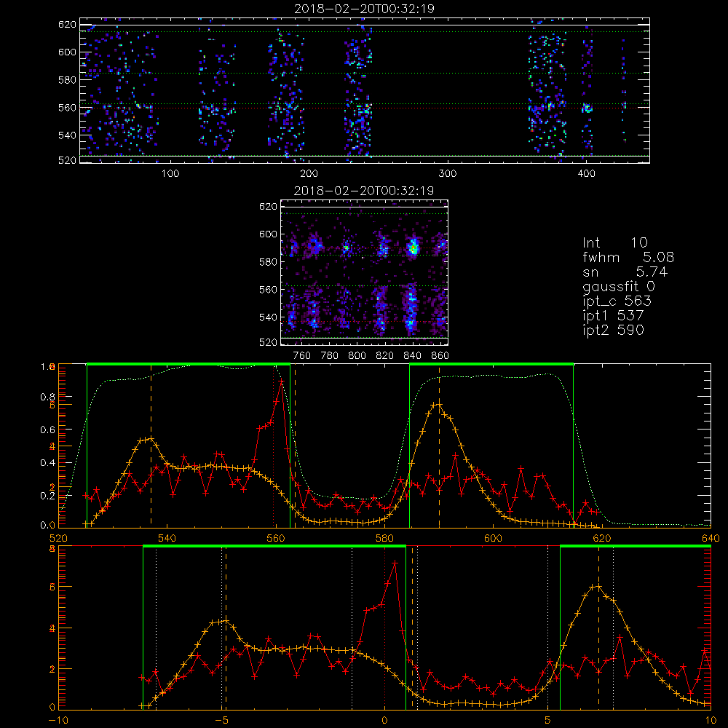Click the 'sn 5.74' value line
Viewport: 728px width, 728px height.
click(625, 272)
